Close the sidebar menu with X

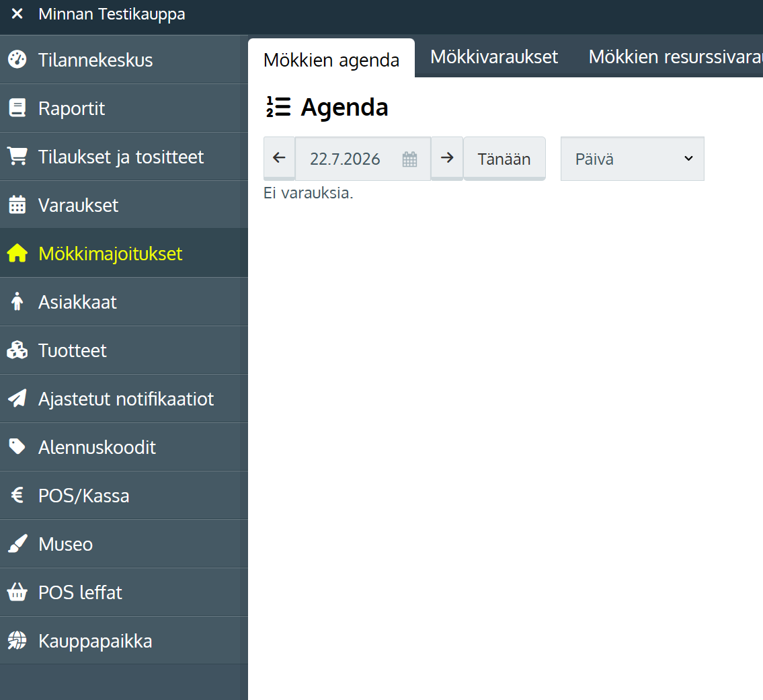click(x=17, y=13)
